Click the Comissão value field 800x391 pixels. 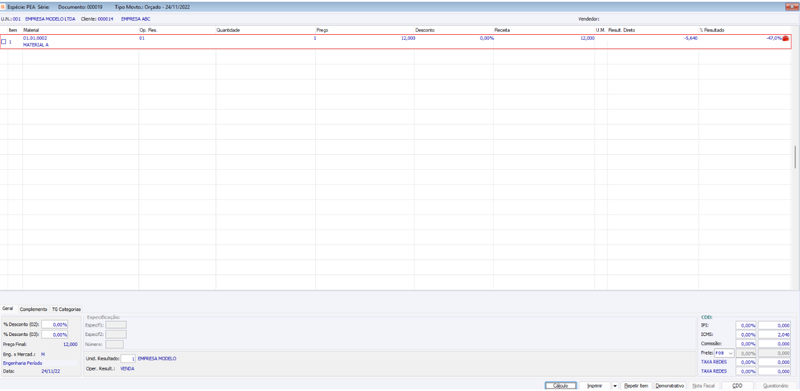pyautogui.click(x=774, y=344)
